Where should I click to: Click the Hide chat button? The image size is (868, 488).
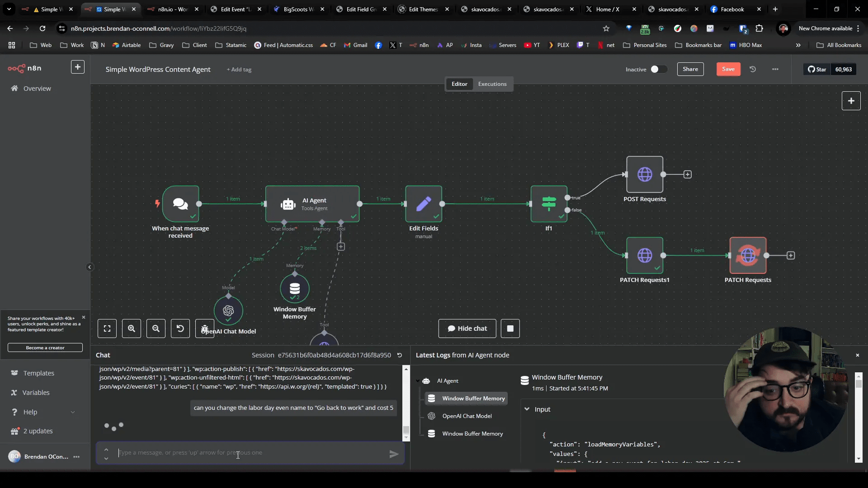(467, 328)
